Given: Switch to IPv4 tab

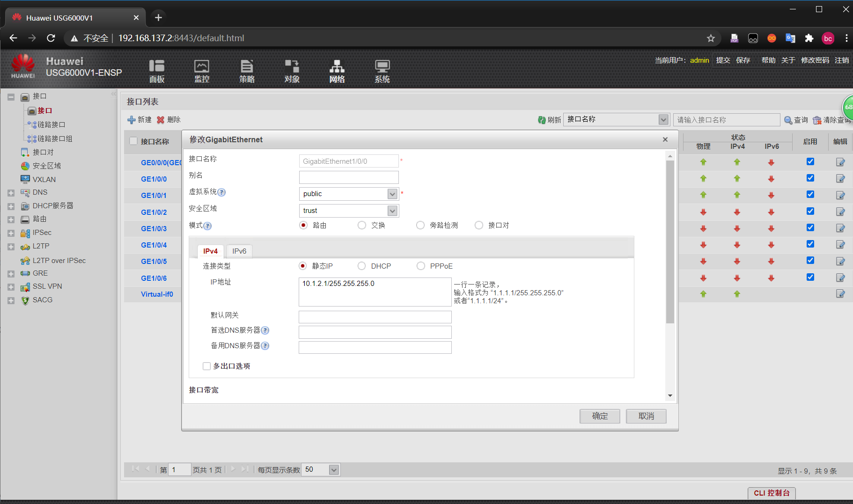Looking at the screenshot, I should (x=211, y=251).
